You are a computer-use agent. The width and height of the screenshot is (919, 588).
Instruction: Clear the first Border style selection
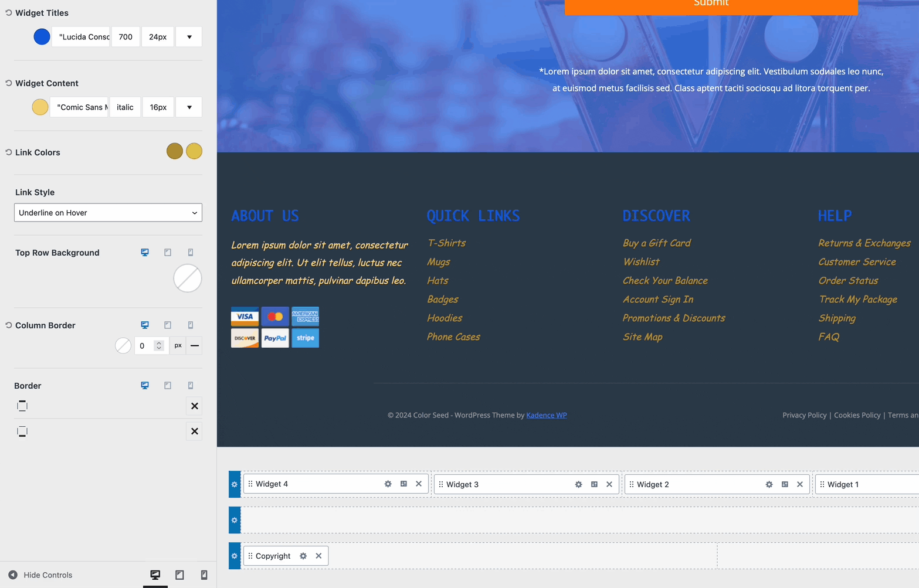(194, 406)
